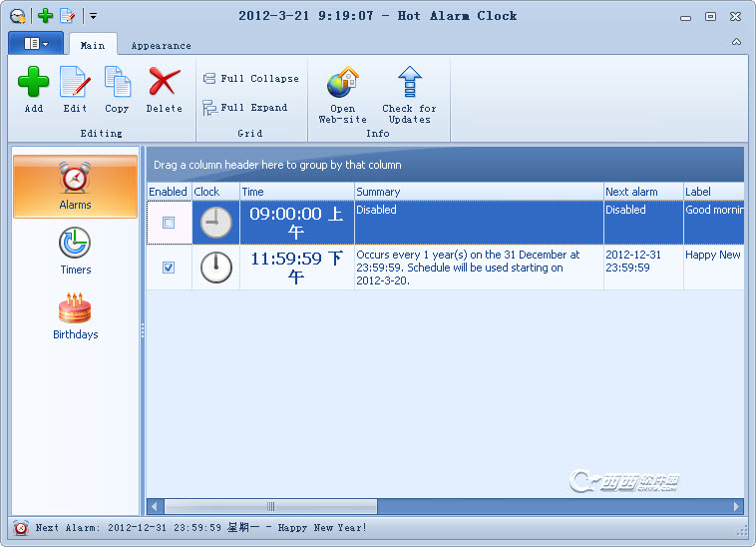Minimize the Hot Alarm Clock window

tap(685, 17)
